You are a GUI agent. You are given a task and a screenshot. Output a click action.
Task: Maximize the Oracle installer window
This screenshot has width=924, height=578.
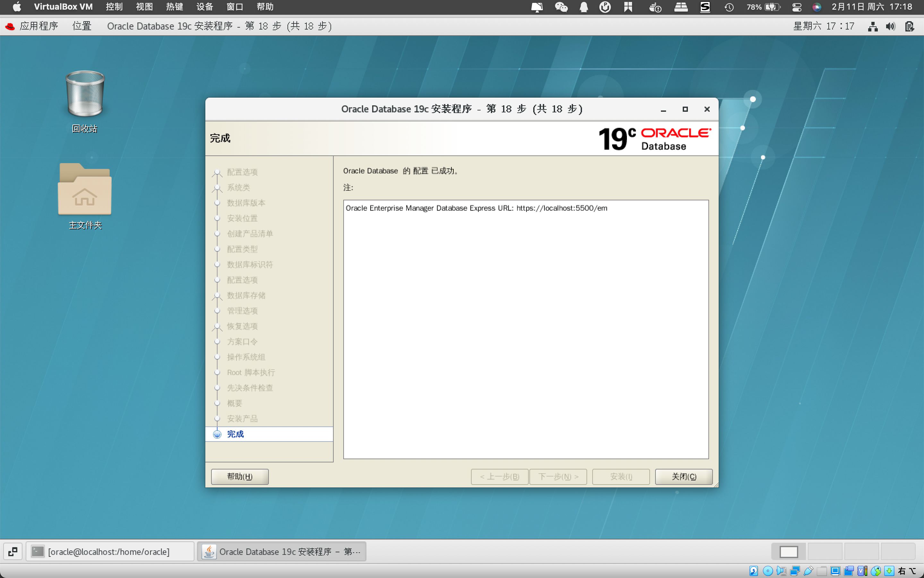click(x=685, y=109)
